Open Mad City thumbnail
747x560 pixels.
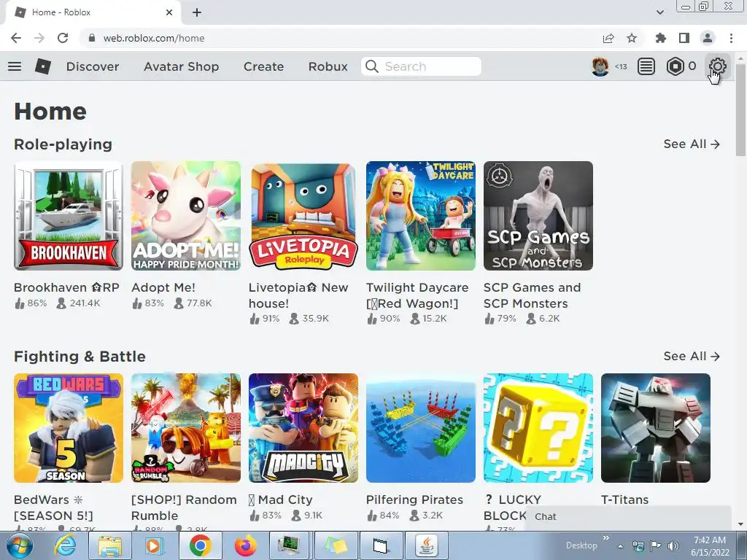click(x=303, y=428)
